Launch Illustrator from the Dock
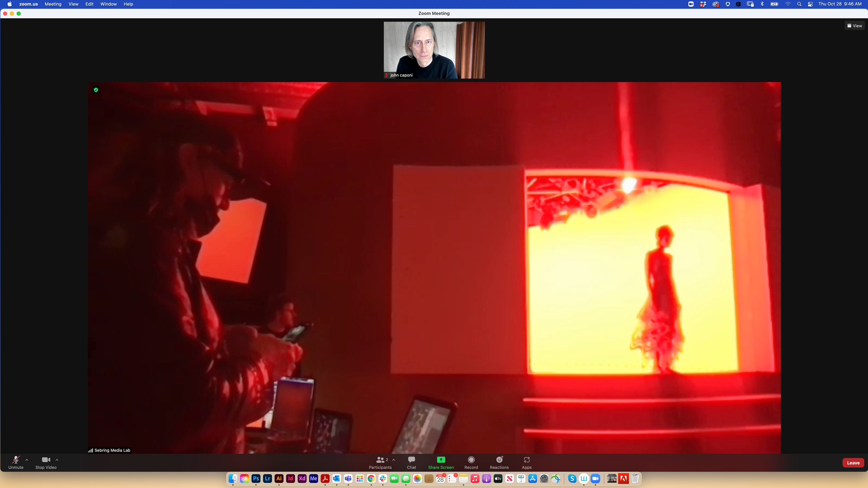Image resolution: width=868 pixels, height=488 pixels. click(279, 478)
